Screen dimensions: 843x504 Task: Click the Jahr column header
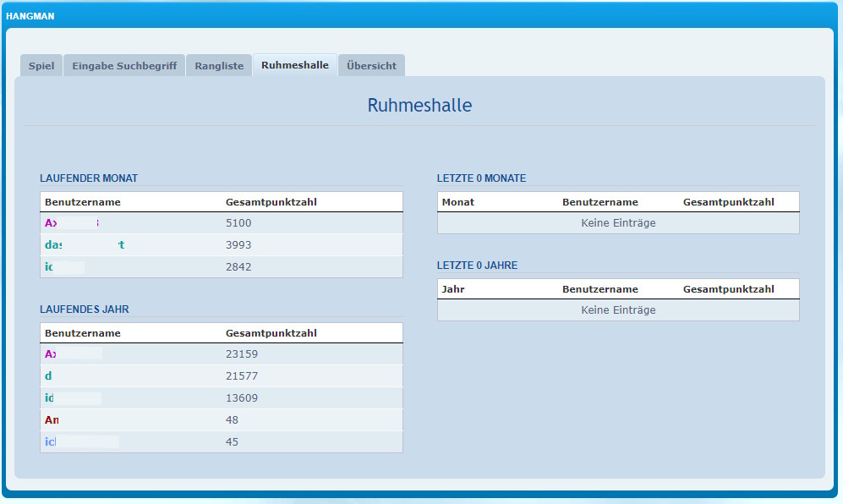[x=453, y=289]
